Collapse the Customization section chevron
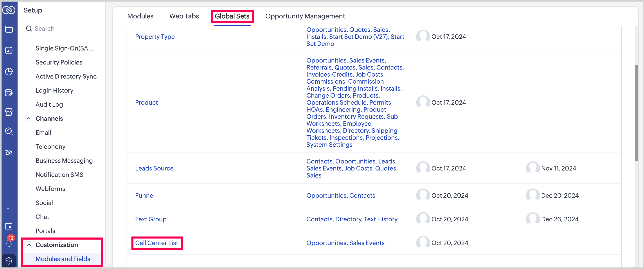Viewport: 644px width, 269px height. coord(29,245)
